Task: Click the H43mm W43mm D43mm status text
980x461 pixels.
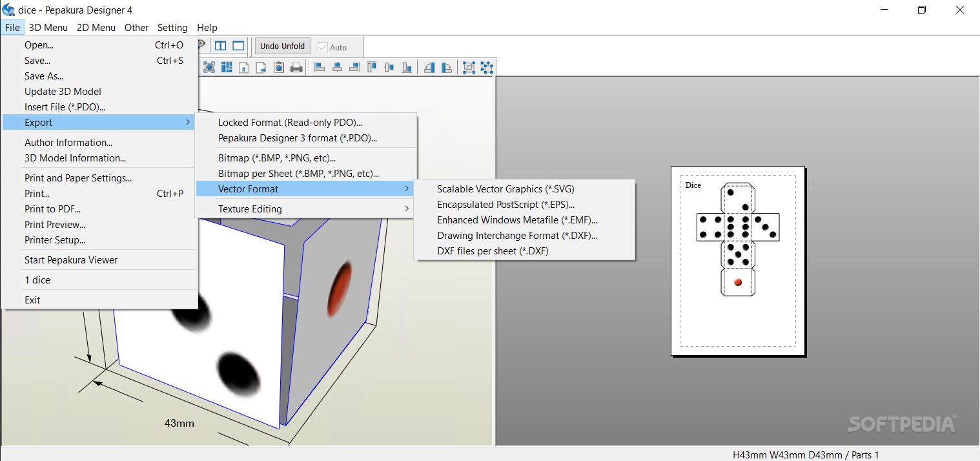Action: click(x=806, y=455)
